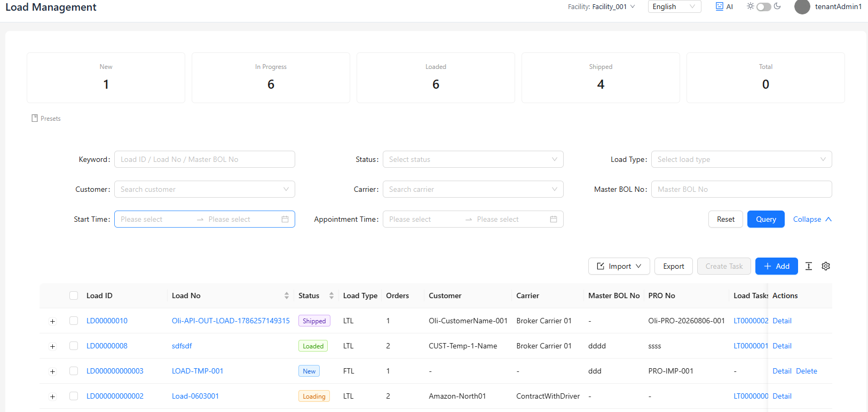Screen dimensions: 868x412
Task: Sort by the Load No column
Action: [x=287, y=296]
